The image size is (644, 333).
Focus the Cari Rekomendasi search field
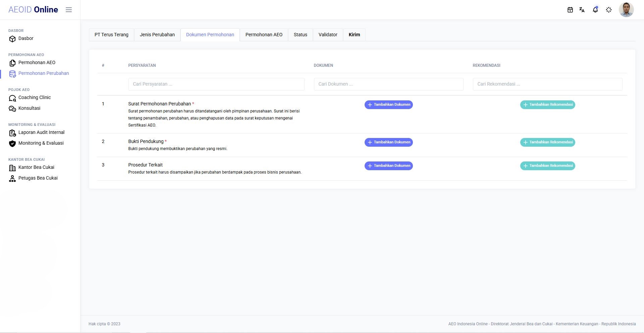(x=548, y=84)
